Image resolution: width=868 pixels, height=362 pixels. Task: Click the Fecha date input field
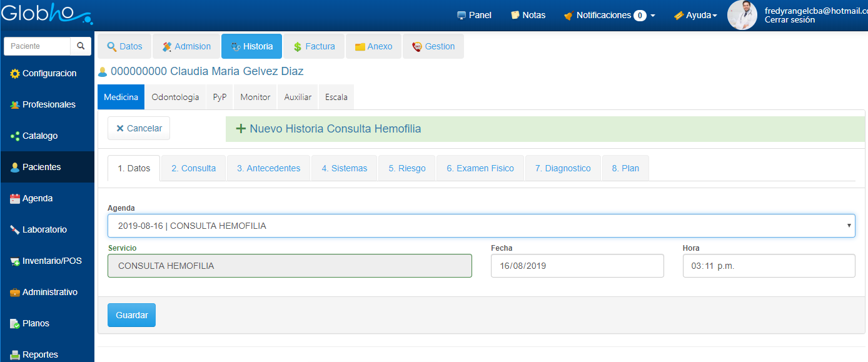(x=577, y=266)
